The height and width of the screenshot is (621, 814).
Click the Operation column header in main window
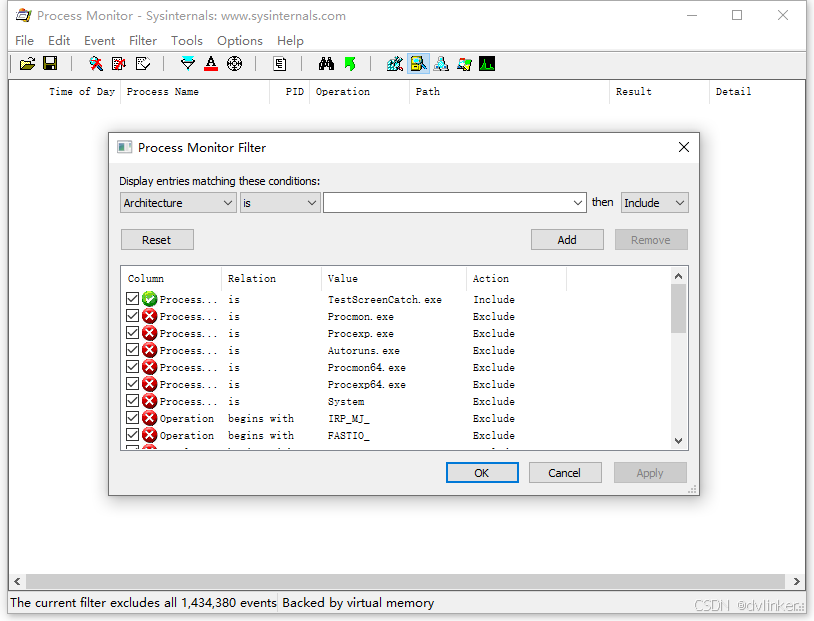pyautogui.click(x=359, y=92)
